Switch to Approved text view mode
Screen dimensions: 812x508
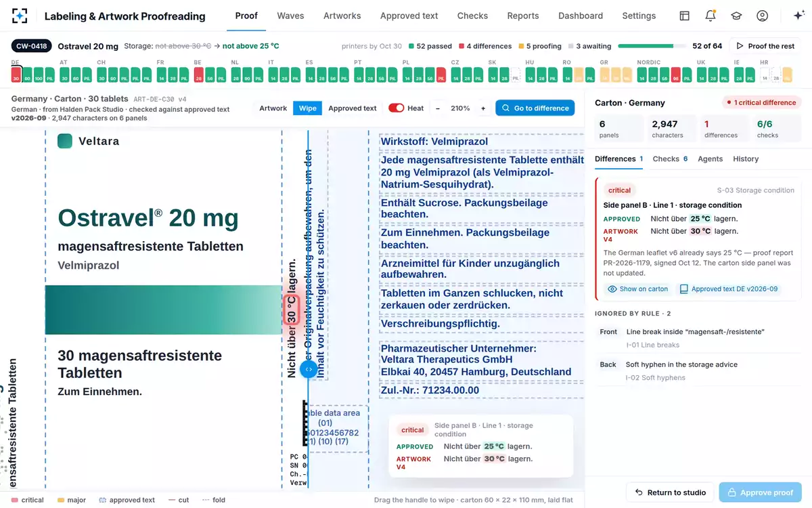(353, 108)
